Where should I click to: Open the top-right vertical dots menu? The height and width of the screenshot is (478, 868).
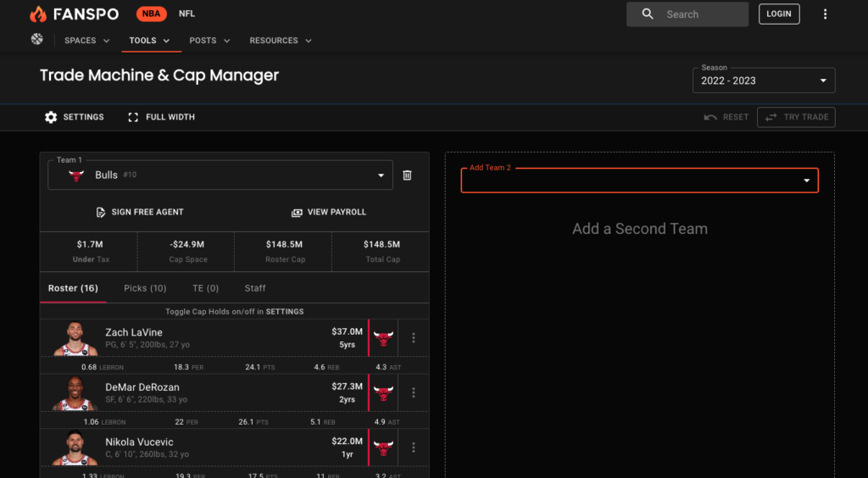click(825, 14)
